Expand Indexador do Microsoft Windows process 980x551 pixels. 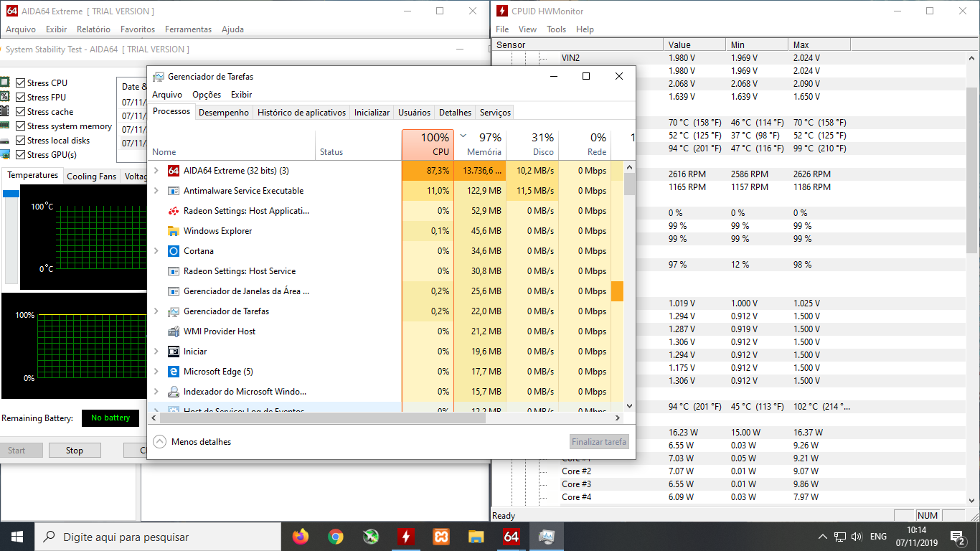click(156, 392)
